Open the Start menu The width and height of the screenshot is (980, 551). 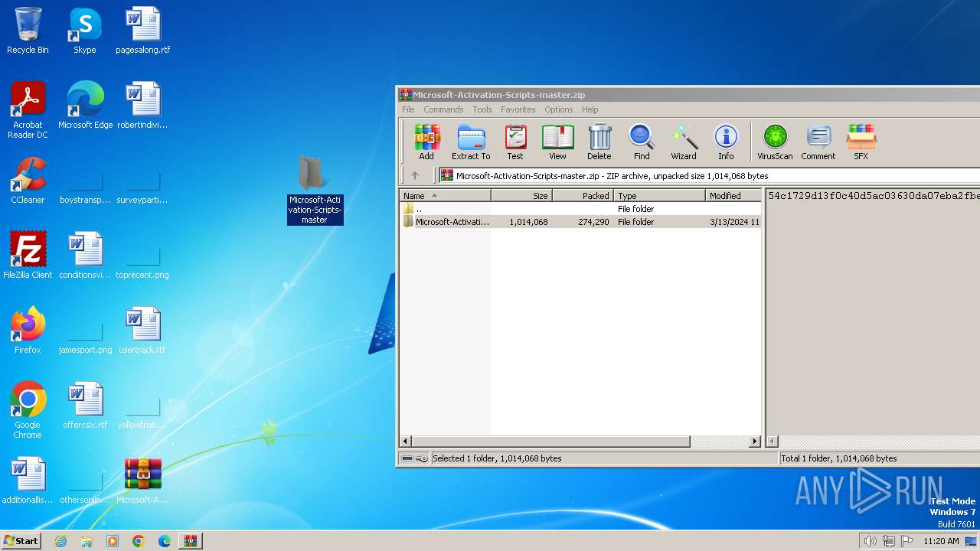click(21, 540)
